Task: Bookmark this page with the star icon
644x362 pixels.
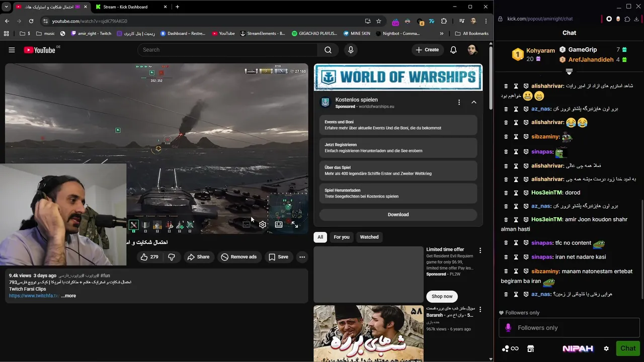Action: tap(379, 21)
